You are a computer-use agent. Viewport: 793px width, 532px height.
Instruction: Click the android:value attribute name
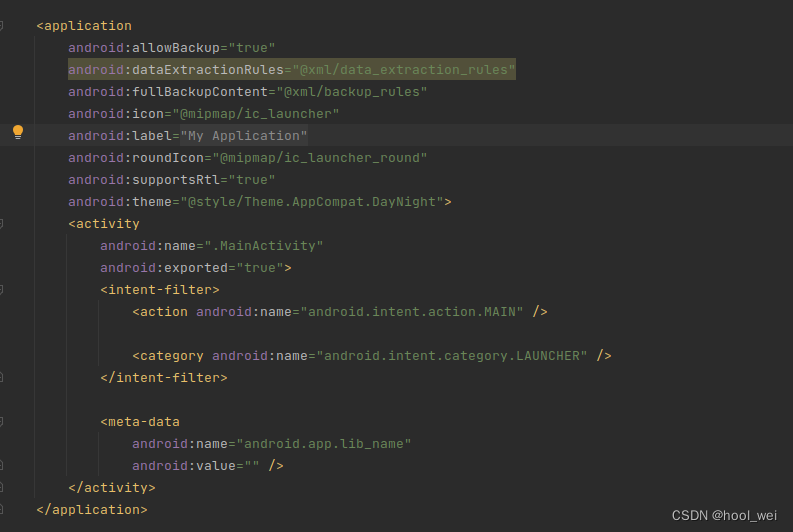pos(184,466)
